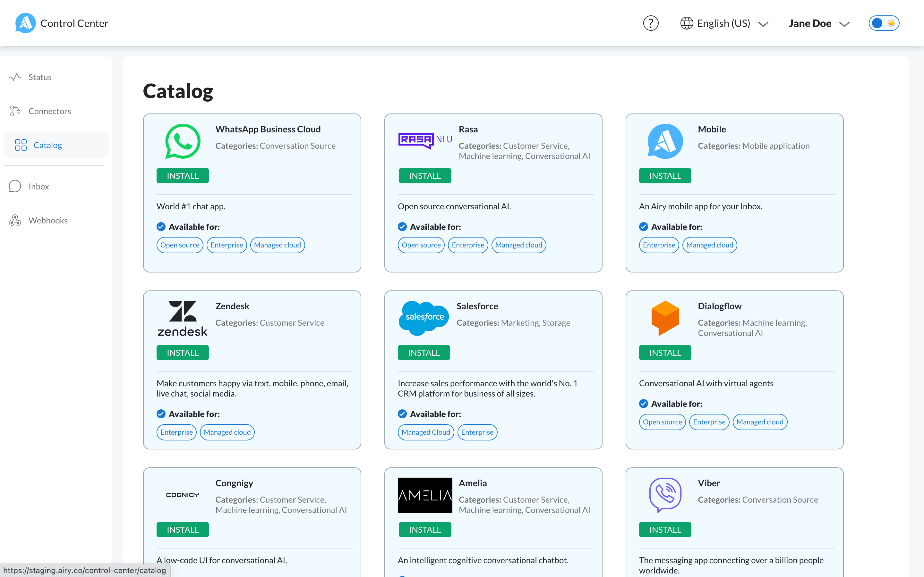This screenshot has width=924, height=577.
Task: Click the Jane Doe user name
Action: (809, 23)
